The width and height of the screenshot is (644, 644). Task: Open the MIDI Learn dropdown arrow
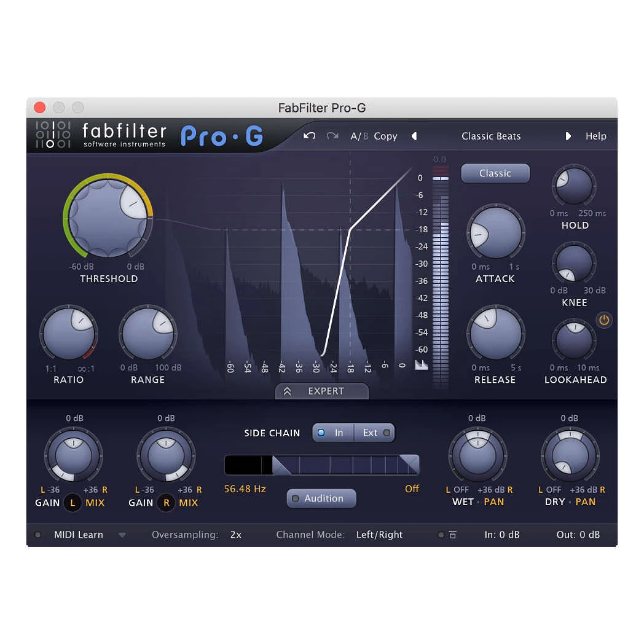click(x=122, y=535)
